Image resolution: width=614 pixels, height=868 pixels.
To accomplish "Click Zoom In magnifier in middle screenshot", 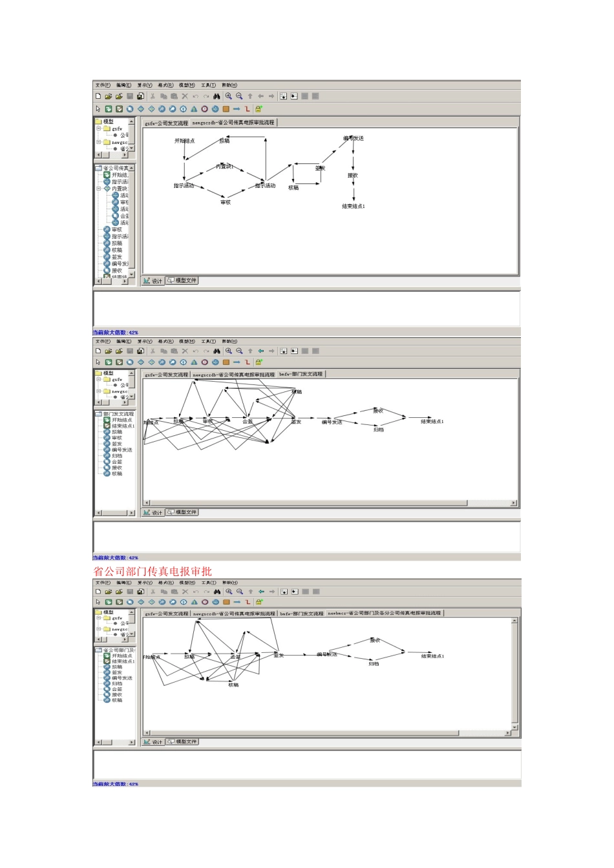I will (x=228, y=351).
